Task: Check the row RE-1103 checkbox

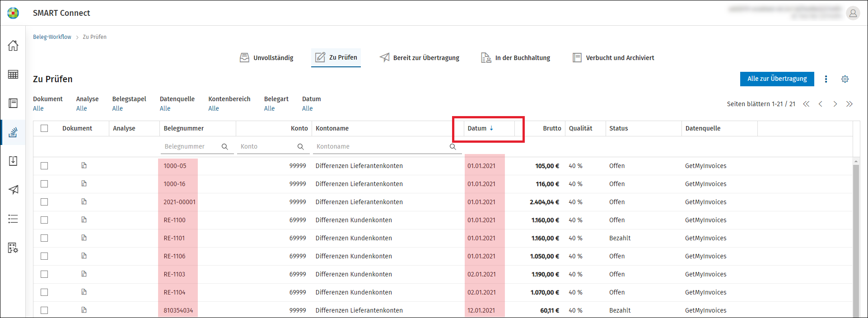Action: [x=44, y=274]
